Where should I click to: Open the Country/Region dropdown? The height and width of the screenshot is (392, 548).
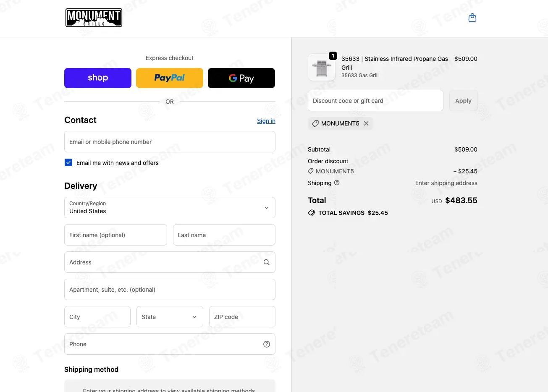point(170,208)
